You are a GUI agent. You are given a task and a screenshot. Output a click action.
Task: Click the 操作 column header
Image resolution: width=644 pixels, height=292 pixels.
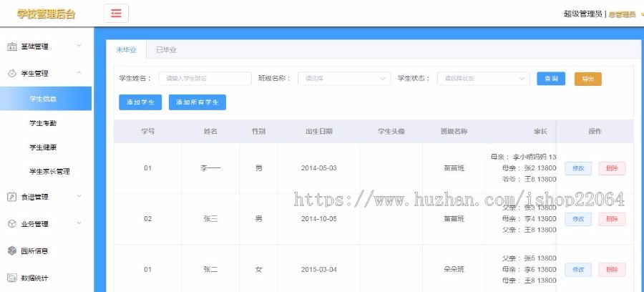click(x=595, y=132)
